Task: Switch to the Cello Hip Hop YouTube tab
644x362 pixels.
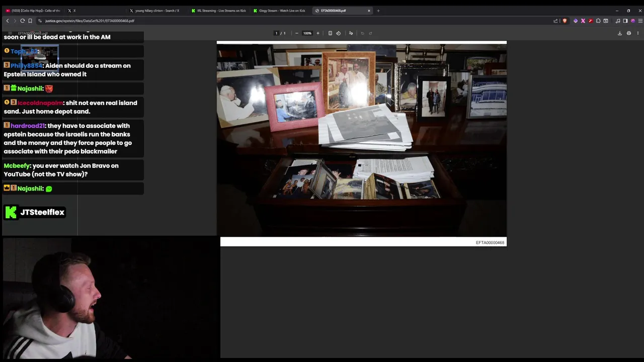Action: click(x=33, y=11)
